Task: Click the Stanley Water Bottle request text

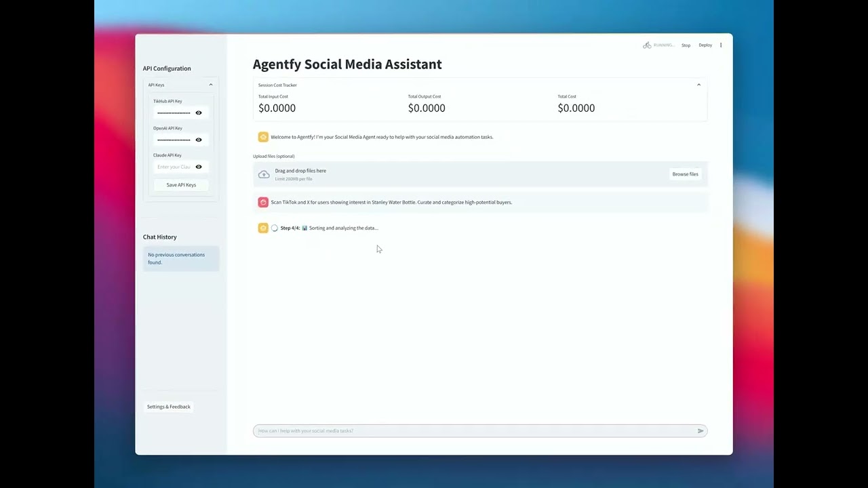Action: 391,202
